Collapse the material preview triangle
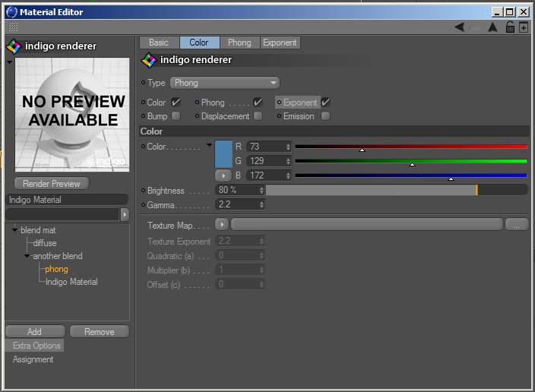535x392 pixels. (x=10, y=62)
